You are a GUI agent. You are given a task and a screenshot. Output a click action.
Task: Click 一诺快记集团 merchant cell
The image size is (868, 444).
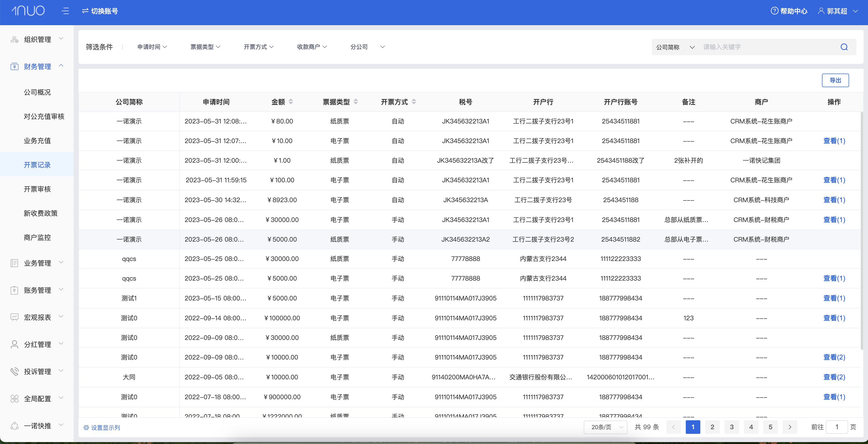click(761, 161)
